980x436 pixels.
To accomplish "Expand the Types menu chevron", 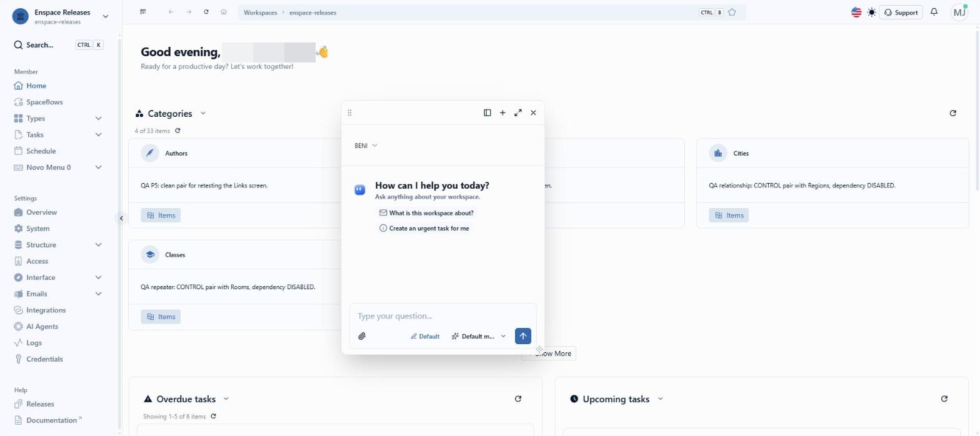I will tap(98, 118).
